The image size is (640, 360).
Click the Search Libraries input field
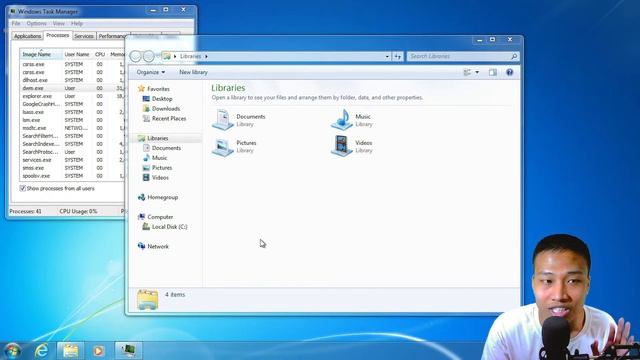[x=459, y=56]
